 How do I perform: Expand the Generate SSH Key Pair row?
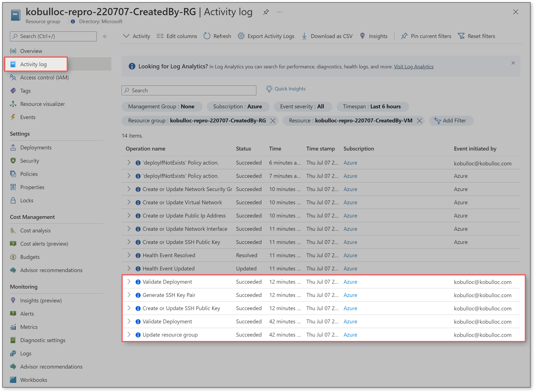coord(129,295)
